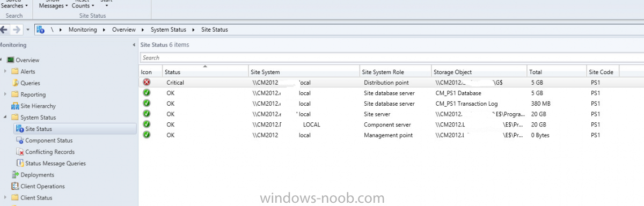This screenshot has height=206, width=644.
Task: Click the green icon for Site server row
Action: [147, 114]
